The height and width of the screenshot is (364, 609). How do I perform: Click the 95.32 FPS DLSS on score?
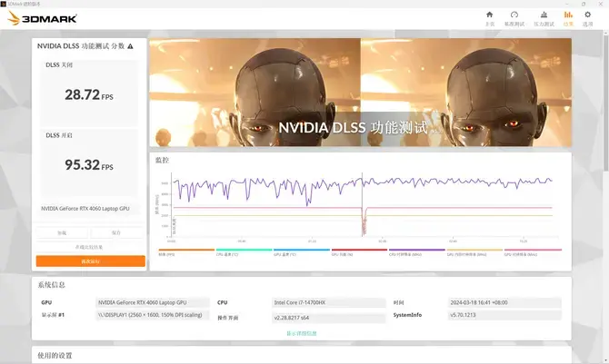pyautogui.click(x=89, y=165)
